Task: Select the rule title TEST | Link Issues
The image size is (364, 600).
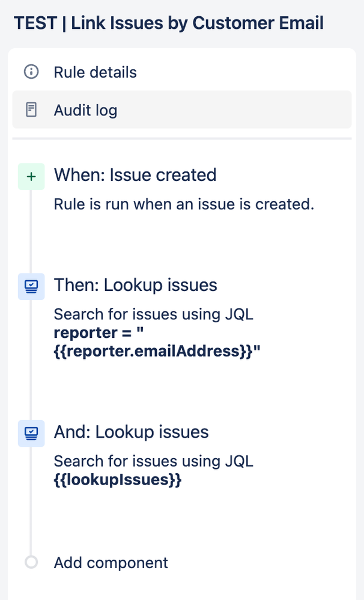Action: tap(168, 23)
